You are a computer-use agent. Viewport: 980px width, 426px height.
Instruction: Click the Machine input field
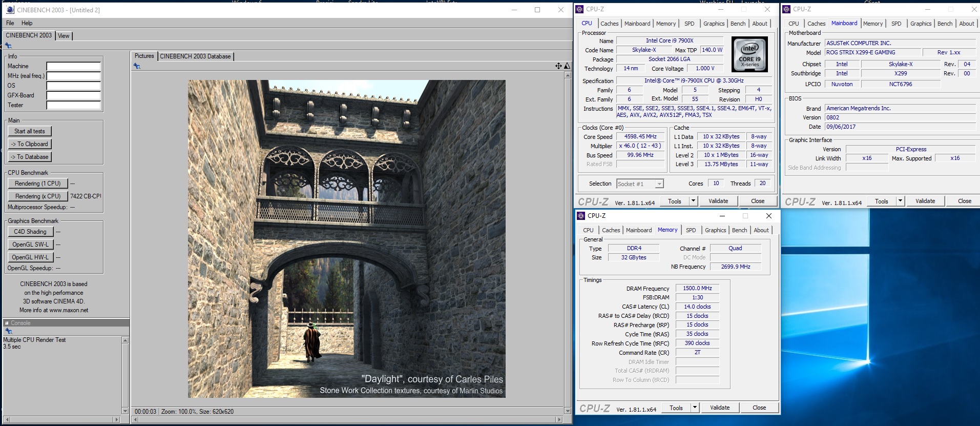tap(74, 66)
